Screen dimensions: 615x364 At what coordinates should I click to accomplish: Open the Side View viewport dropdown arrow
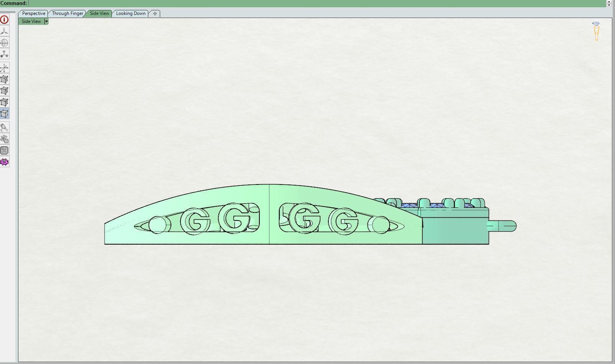pos(46,21)
